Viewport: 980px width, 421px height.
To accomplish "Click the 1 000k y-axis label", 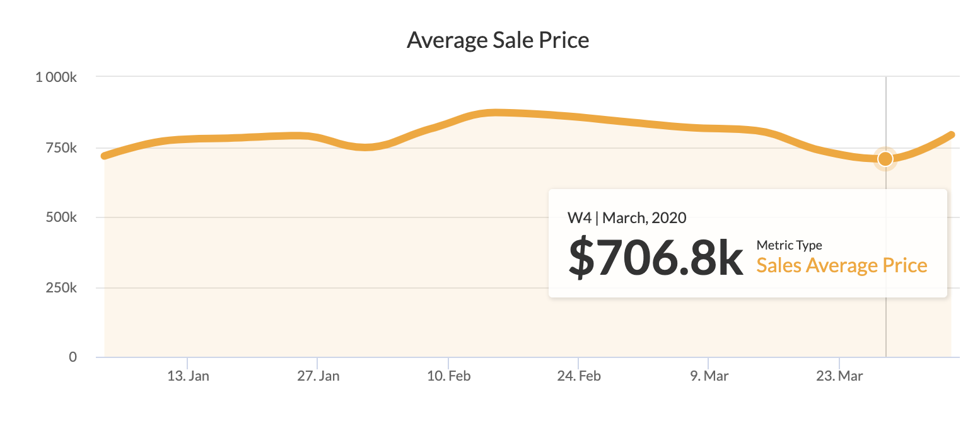I will click(56, 78).
